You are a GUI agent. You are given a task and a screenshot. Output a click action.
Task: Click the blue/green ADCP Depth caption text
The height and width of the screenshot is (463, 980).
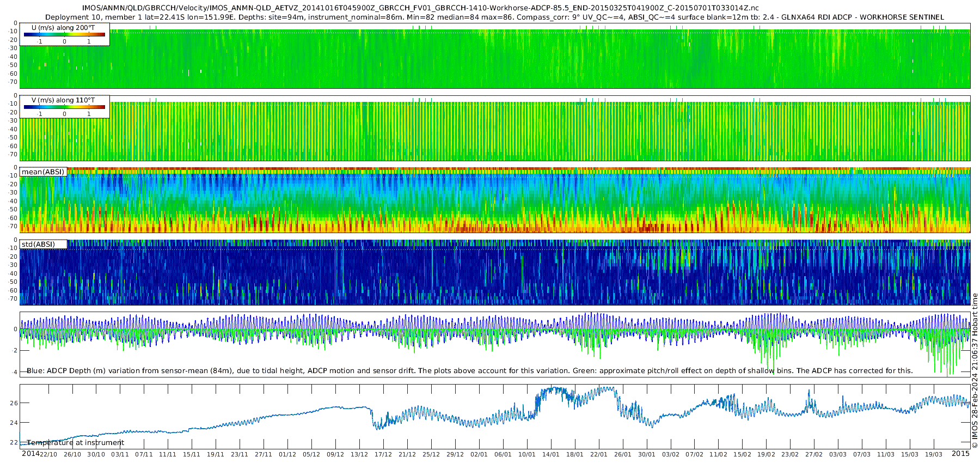pyautogui.click(x=470, y=371)
